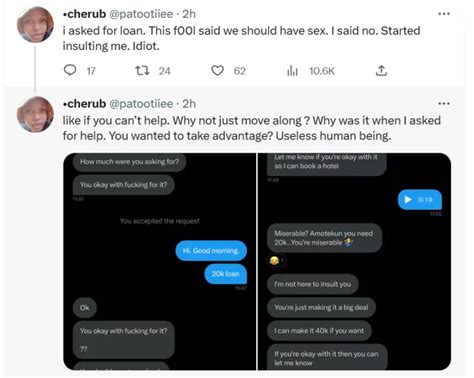Like the first tweet with 62 likes

[217, 71]
